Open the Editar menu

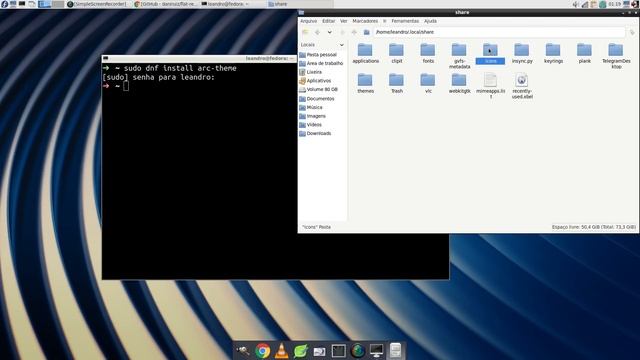click(329, 21)
